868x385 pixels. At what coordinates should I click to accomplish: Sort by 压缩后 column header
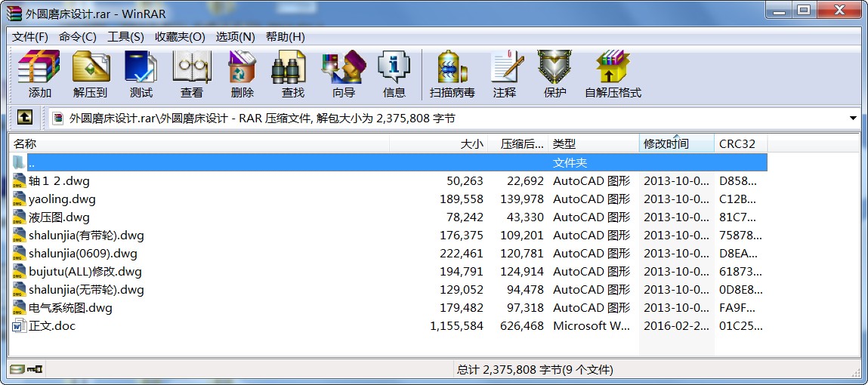(x=518, y=144)
